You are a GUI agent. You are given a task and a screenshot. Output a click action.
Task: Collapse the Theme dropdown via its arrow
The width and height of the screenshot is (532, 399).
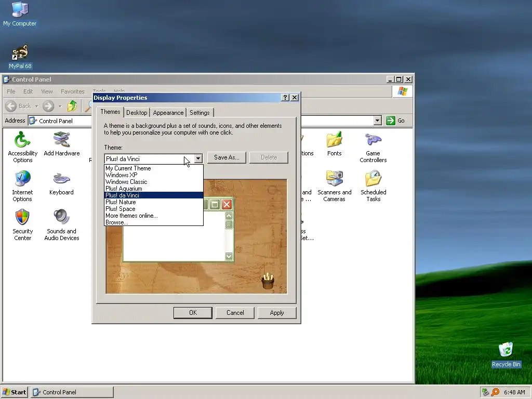click(198, 158)
